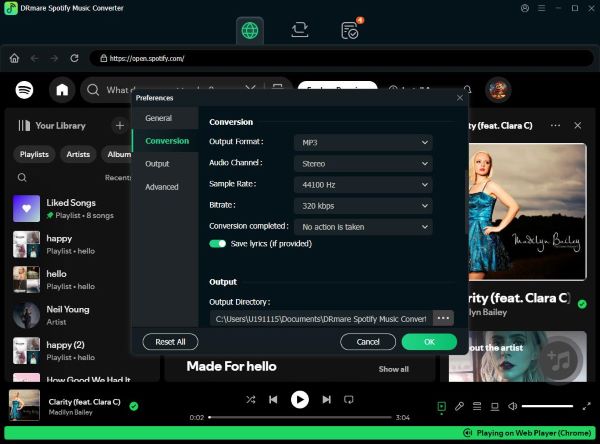Click Show all for Made For hello

(393, 369)
